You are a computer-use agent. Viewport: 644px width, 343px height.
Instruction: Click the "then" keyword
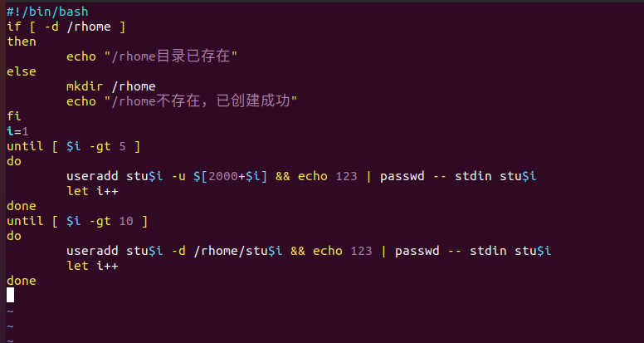click(x=22, y=42)
